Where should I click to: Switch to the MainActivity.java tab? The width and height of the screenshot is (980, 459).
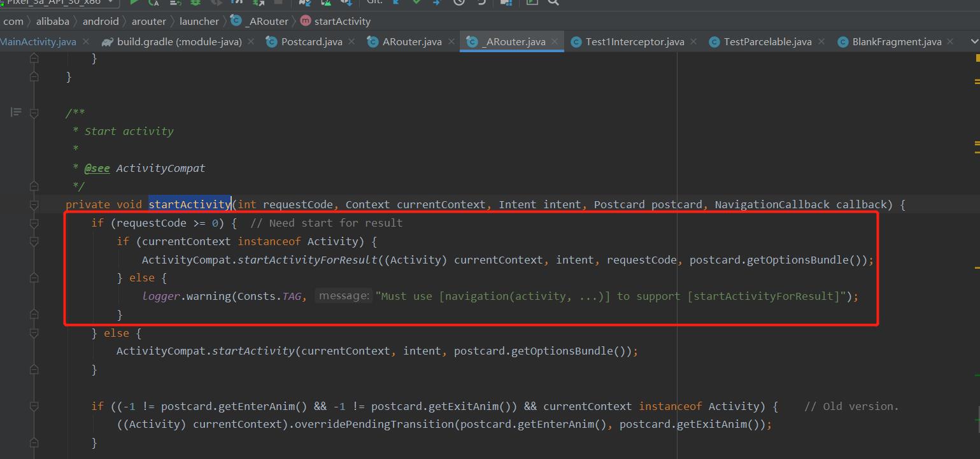click(x=38, y=42)
